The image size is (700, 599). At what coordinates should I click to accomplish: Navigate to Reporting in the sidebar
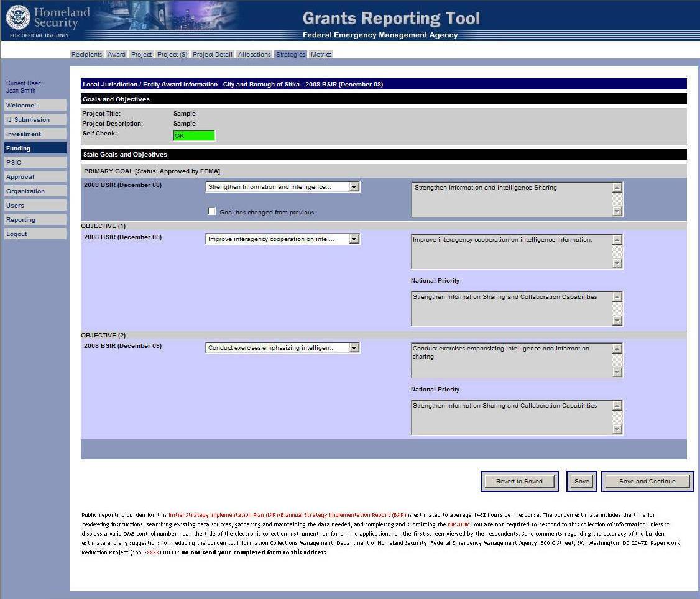point(35,220)
